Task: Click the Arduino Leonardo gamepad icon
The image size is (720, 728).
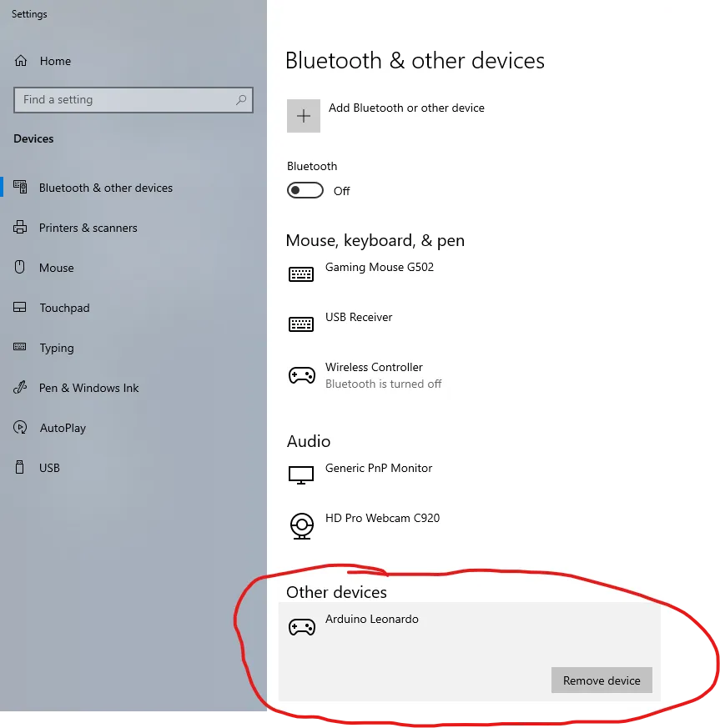Action: [302, 627]
